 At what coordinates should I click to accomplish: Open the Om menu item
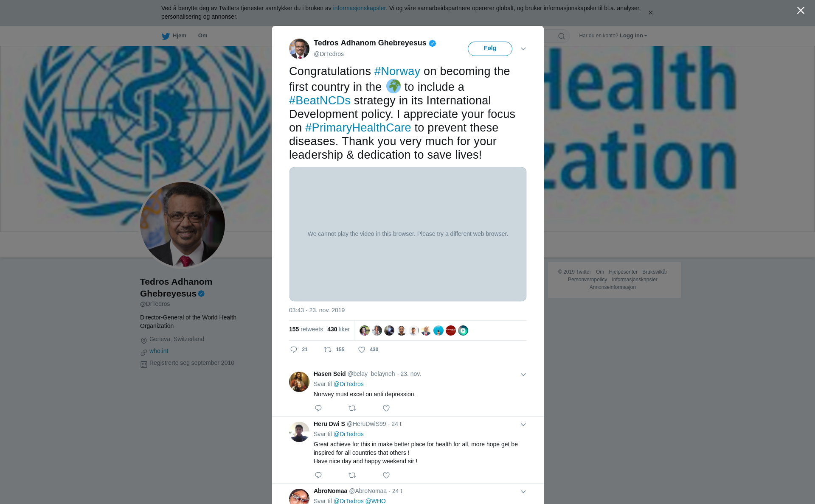click(202, 36)
